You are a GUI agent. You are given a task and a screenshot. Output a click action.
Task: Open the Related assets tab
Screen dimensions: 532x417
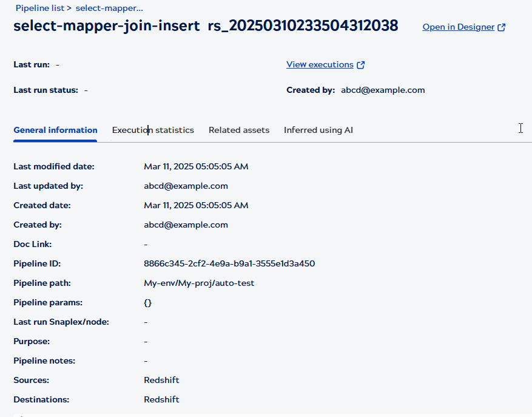[x=239, y=130]
